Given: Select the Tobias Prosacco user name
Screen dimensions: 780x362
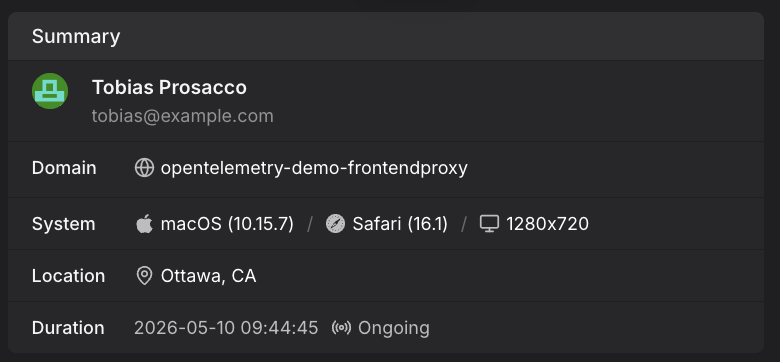Looking at the screenshot, I should [x=169, y=88].
